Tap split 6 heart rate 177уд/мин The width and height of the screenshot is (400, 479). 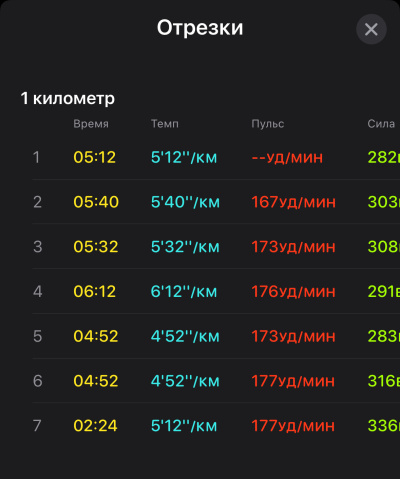point(293,381)
